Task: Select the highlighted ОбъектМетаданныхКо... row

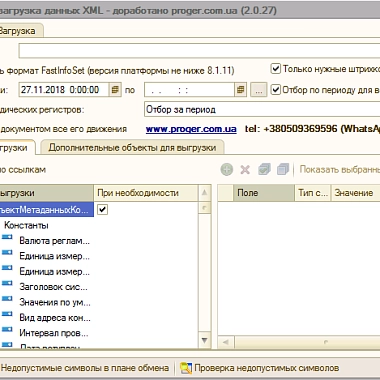Action: click(x=46, y=210)
